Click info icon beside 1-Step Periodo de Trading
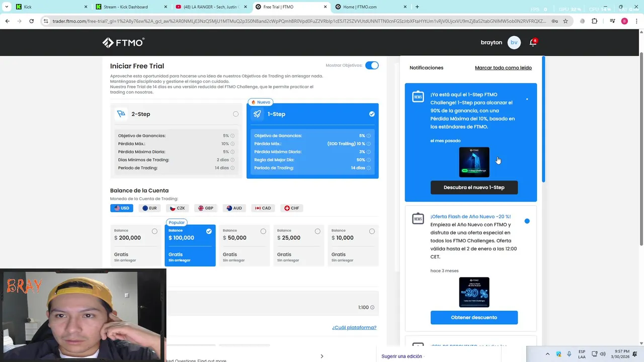 tap(369, 168)
